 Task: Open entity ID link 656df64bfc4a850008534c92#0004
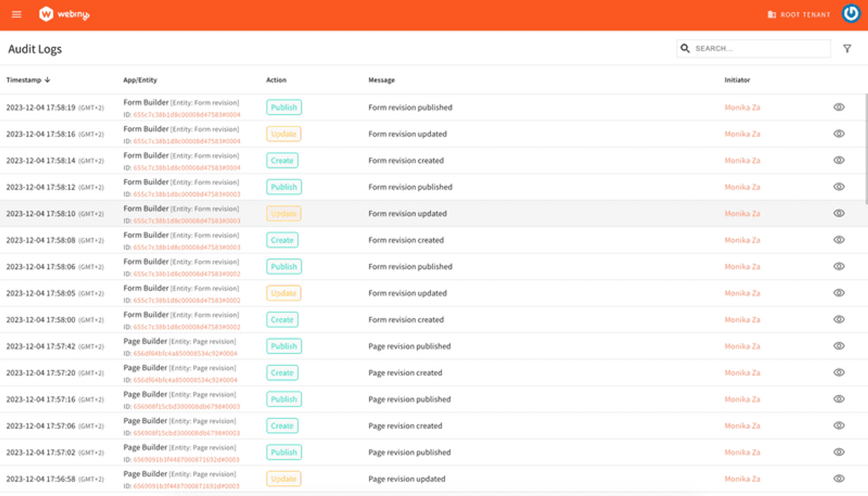click(184, 354)
